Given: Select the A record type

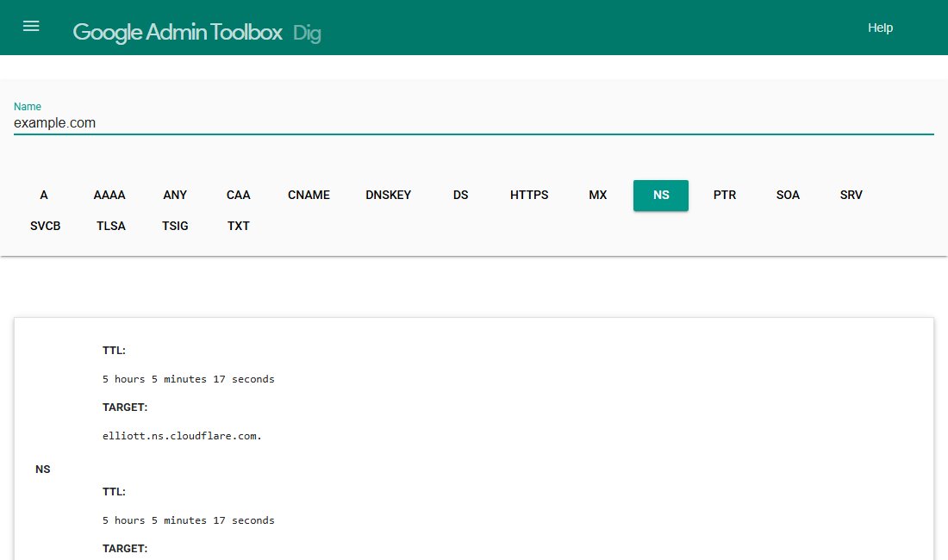Looking at the screenshot, I should point(44,195).
